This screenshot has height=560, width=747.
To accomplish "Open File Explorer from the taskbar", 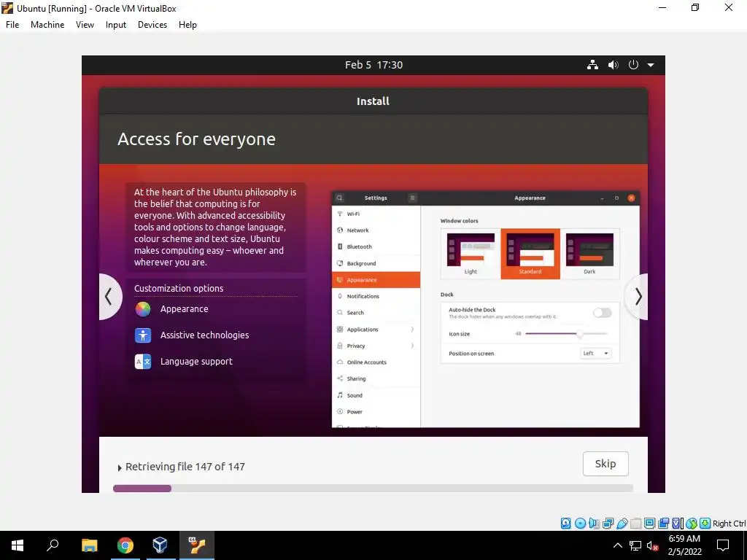I will (90, 545).
